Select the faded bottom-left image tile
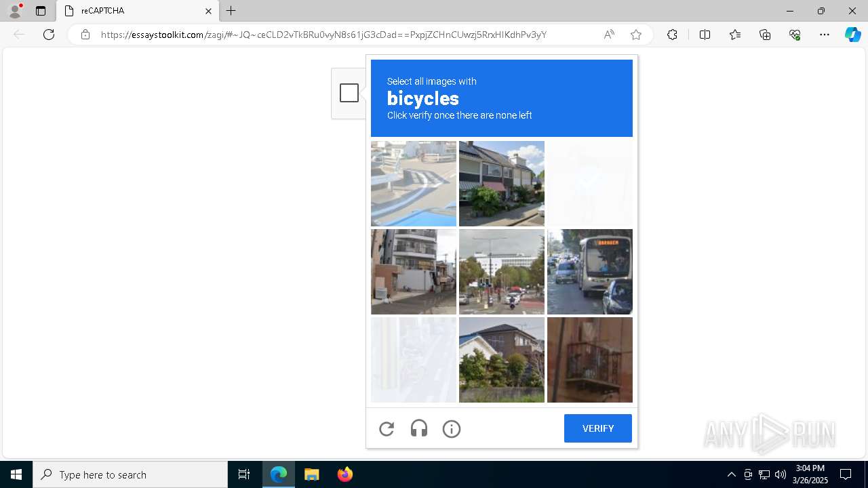The width and height of the screenshot is (868, 488). (414, 360)
